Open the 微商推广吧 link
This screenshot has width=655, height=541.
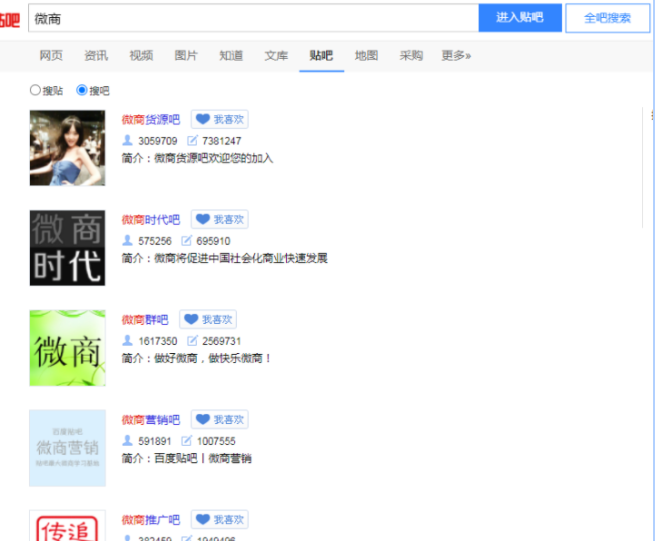[x=151, y=520]
